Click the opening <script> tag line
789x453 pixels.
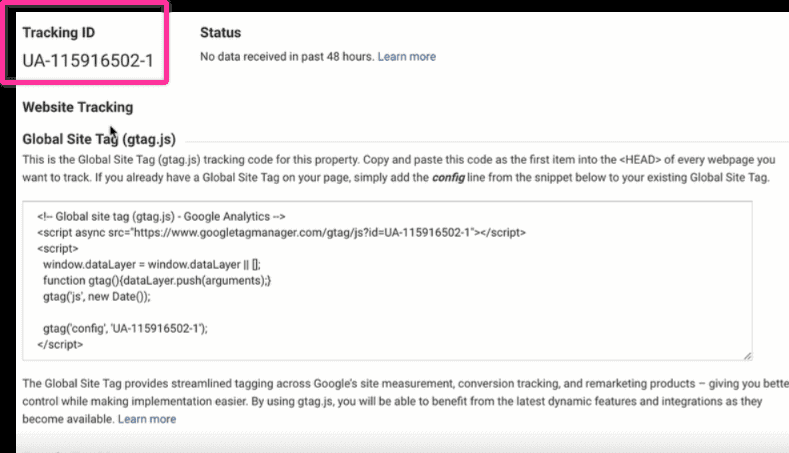(57, 248)
